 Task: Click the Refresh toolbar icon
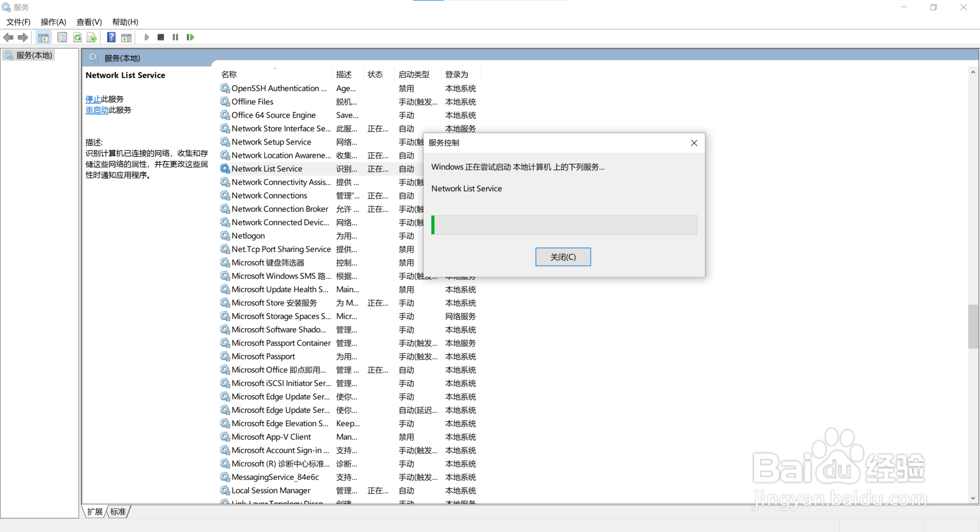click(x=78, y=37)
